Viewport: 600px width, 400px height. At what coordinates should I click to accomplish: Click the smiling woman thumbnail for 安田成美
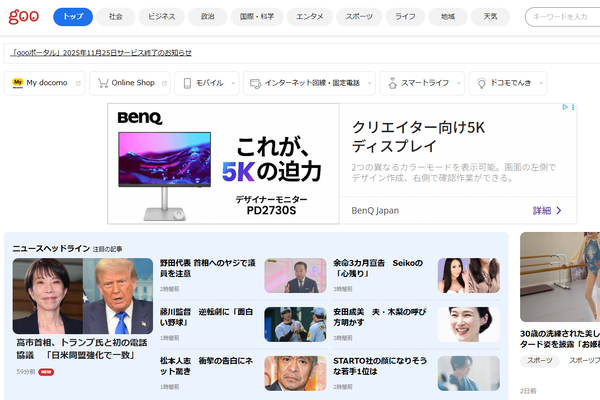click(468, 324)
